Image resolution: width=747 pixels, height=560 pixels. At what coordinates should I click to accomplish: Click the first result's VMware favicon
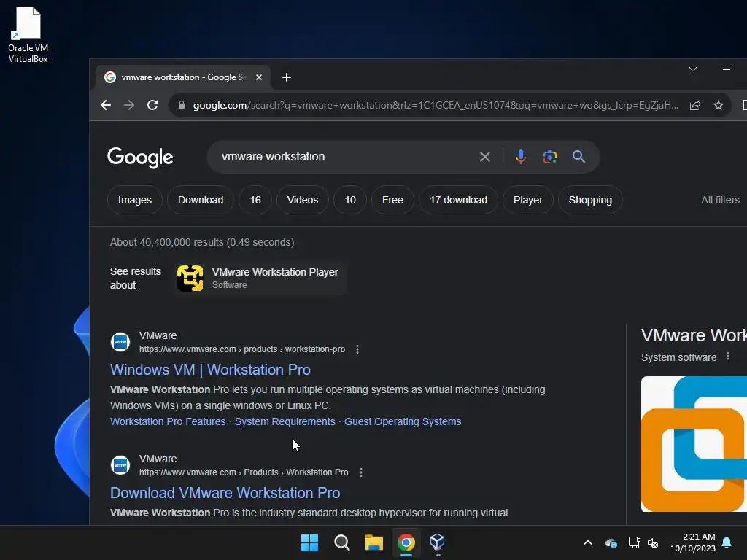(120, 342)
